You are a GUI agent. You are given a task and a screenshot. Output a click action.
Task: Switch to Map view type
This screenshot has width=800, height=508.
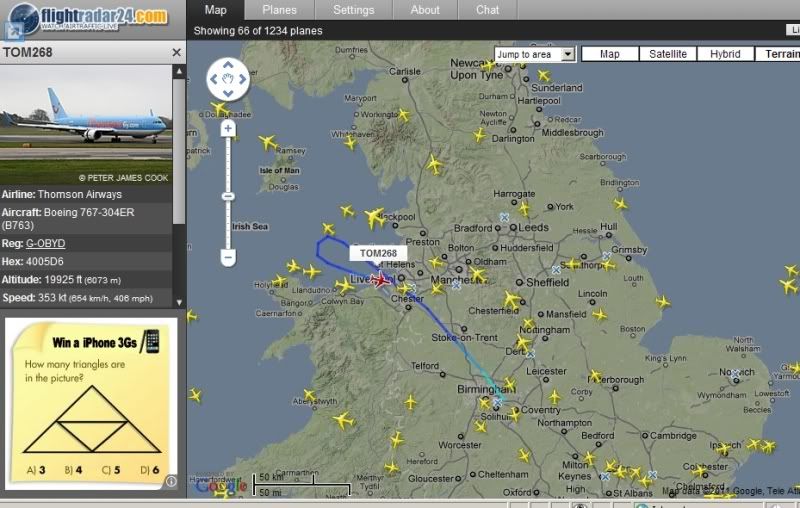[610, 54]
